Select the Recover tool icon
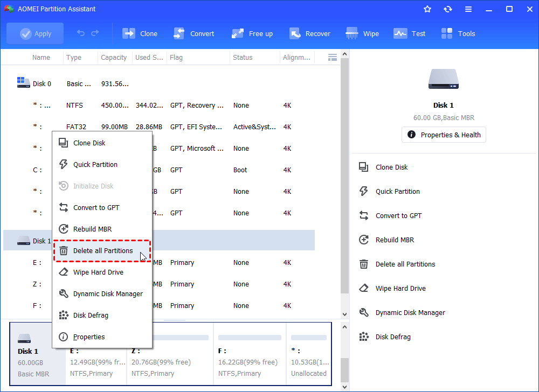 tap(310, 33)
